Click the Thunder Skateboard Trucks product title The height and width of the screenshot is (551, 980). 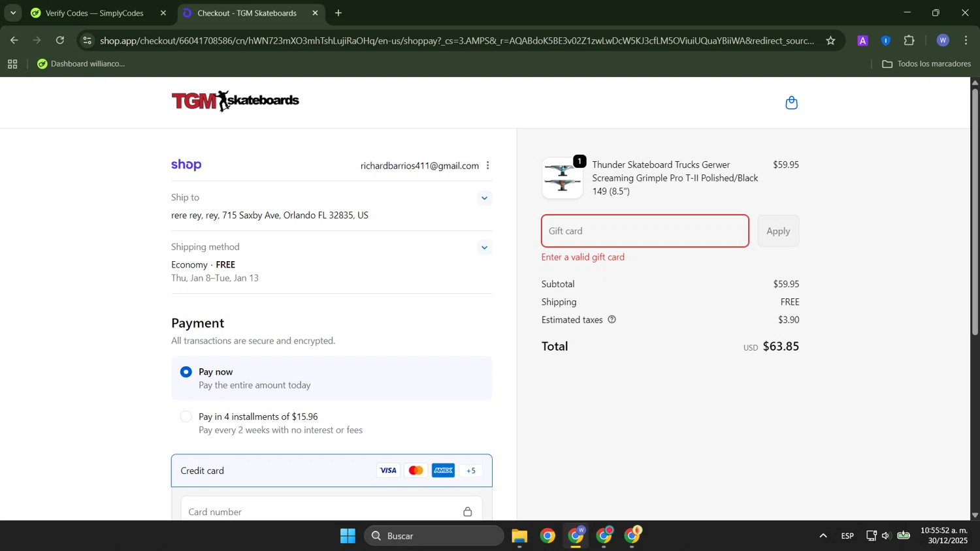point(675,178)
